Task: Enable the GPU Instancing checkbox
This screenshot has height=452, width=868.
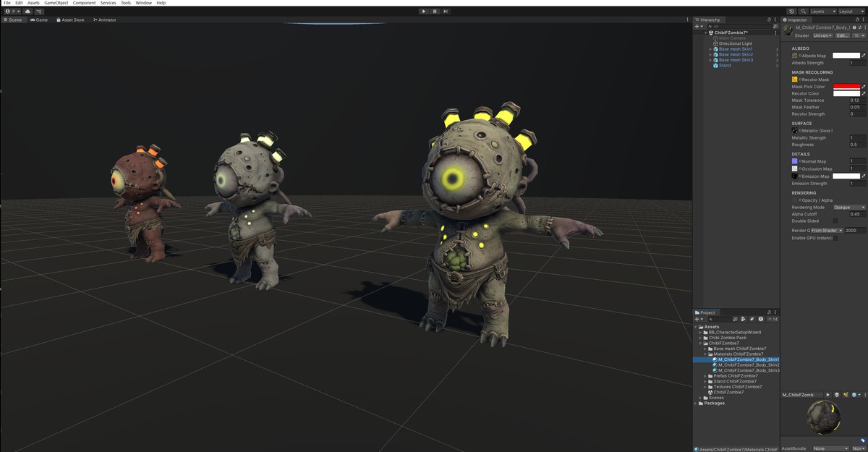Action: [x=835, y=238]
